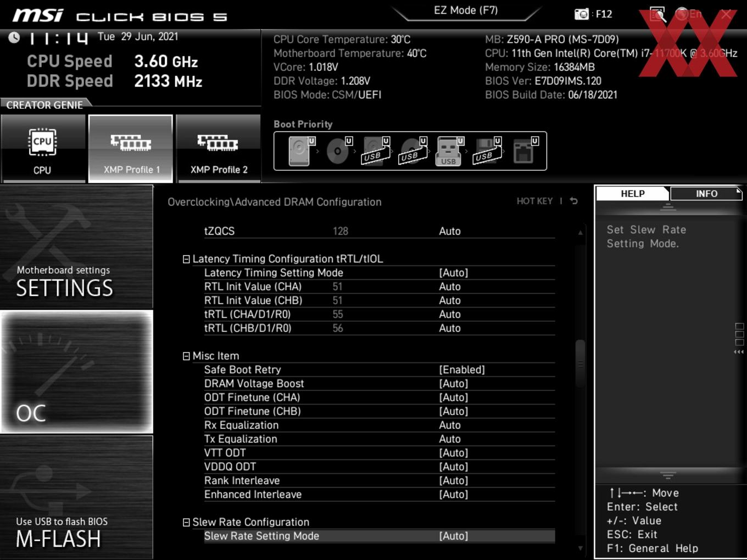
Task: Click the Overclocking\Advanced DRAM Configuration breadcrumb
Action: pyautogui.click(x=275, y=202)
